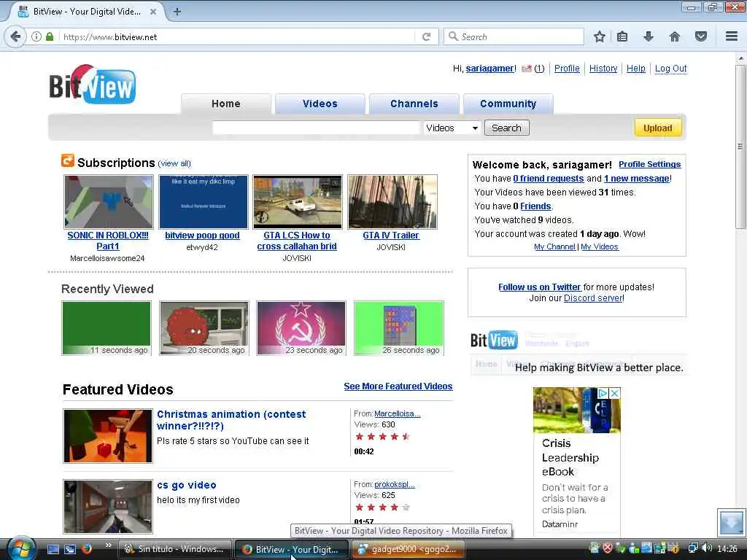
Task: Switch to the Videos tab
Action: click(320, 104)
